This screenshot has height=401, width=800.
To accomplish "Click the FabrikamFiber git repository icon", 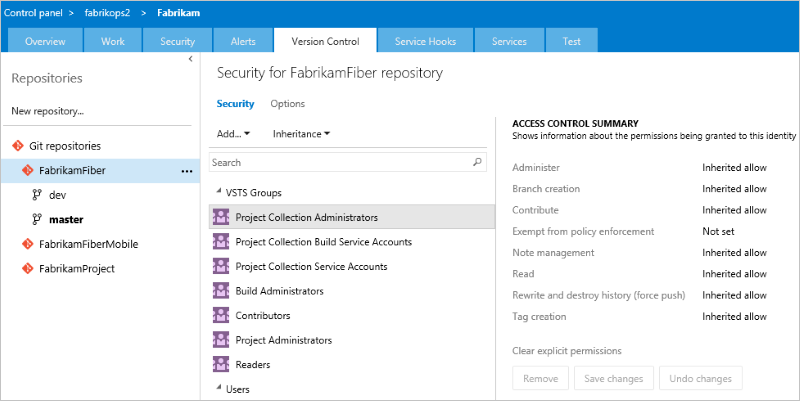I will tap(29, 171).
